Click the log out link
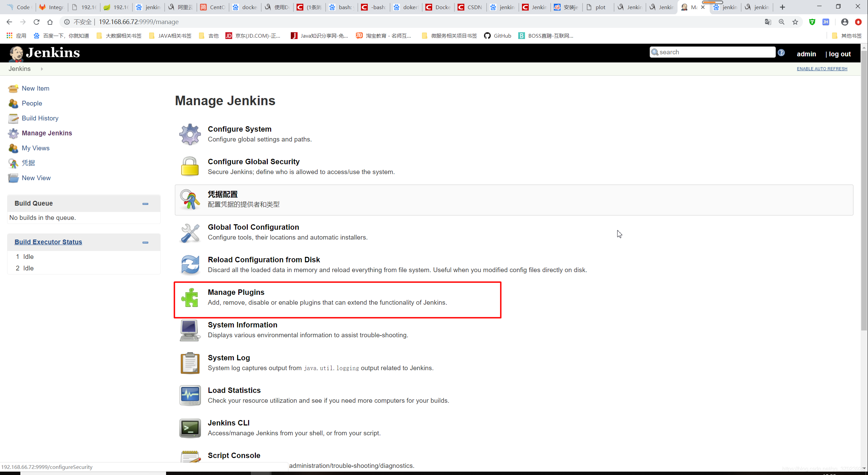 840,54
